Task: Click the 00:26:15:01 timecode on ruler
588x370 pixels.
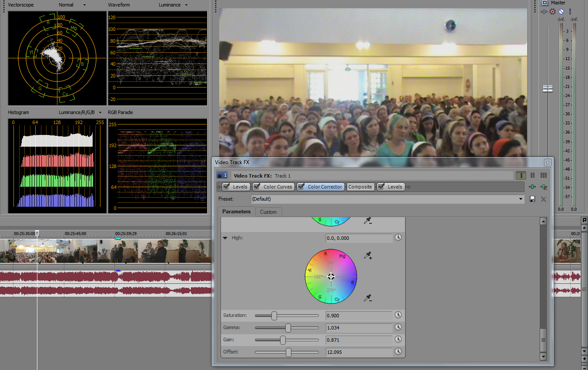Action: (177, 234)
